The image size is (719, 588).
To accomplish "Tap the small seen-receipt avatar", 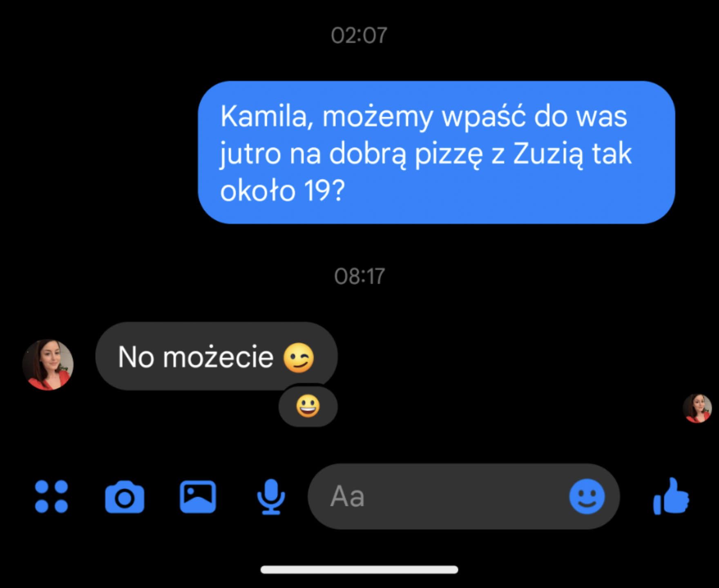I will [x=697, y=408].
